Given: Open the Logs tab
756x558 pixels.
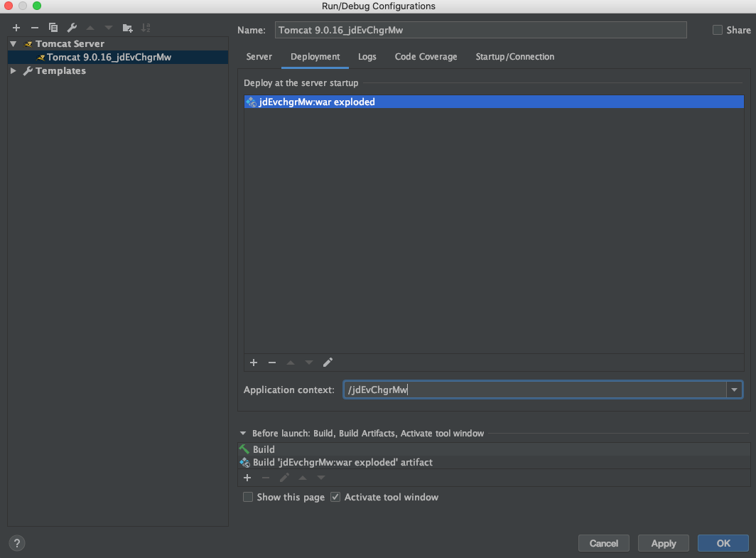Looking at the screenshot, I should (x=367, y=56).
